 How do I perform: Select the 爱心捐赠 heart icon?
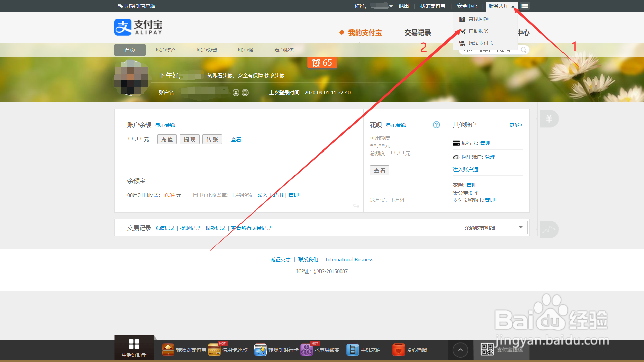tap(398, 349)
